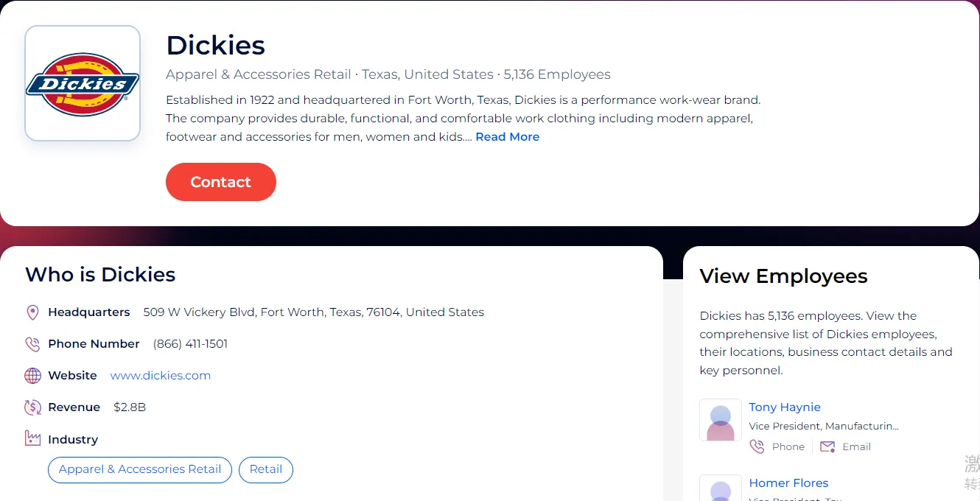The width and height of the screenshot is (980, 501).
Task: Select the Retail industry tag
Action: click(266, 469)
